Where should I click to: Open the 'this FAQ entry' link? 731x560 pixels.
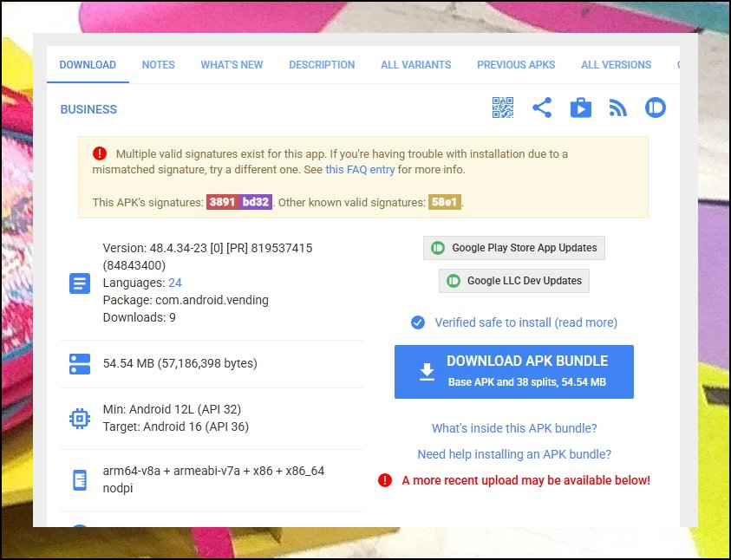click(360, 170)
